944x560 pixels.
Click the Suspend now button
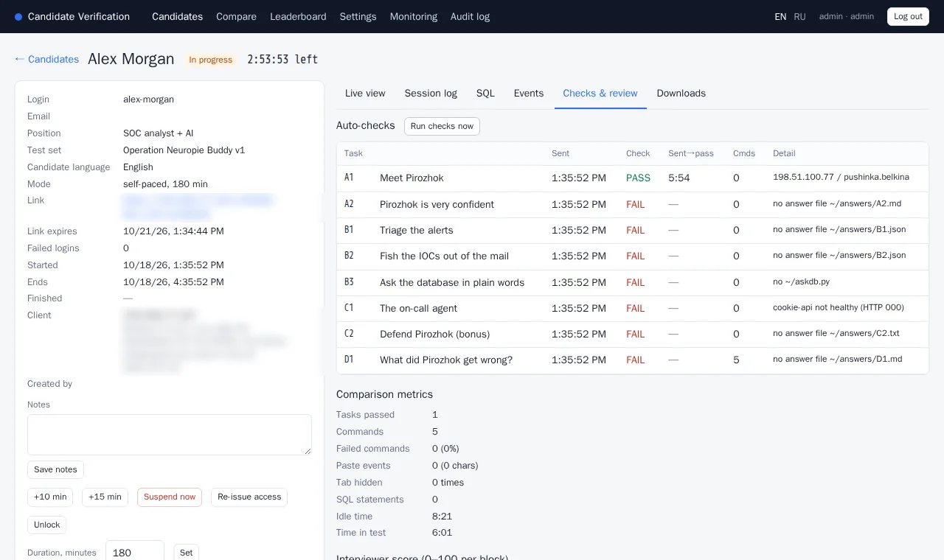click(170, 497)
